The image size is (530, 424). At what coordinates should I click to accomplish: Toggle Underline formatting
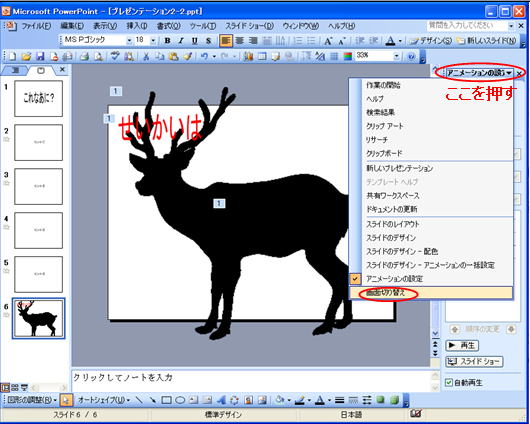pyautogui.click(x=195, y=41)
